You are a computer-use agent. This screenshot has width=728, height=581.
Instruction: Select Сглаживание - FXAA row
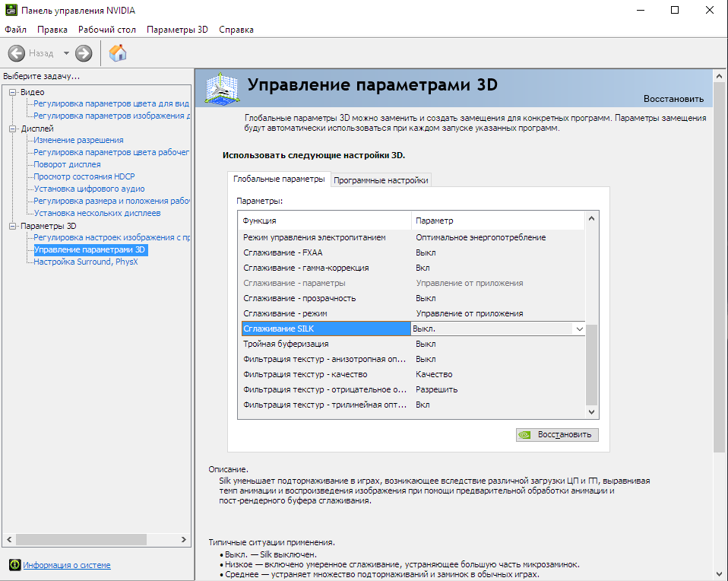click(x=411, y=252)
